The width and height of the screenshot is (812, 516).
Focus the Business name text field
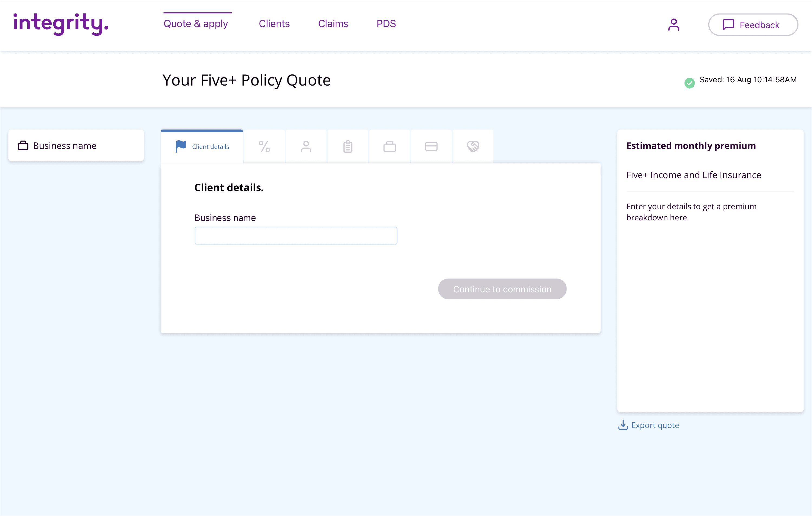point(295,236)
